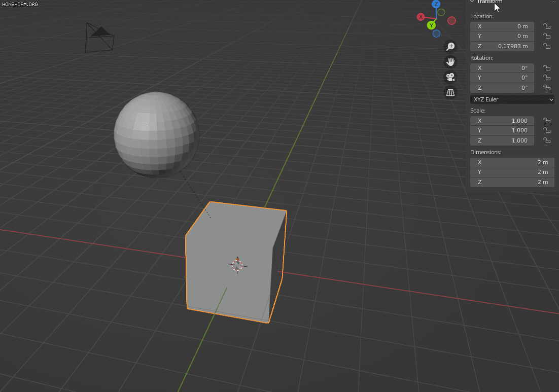Click the 3D cursor on the cube
This screenshot has width=559, height=392.
pos(237,265)
